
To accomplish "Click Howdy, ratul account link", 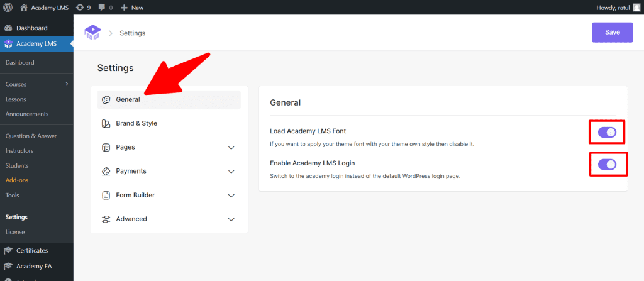I will tap(613, 8).
